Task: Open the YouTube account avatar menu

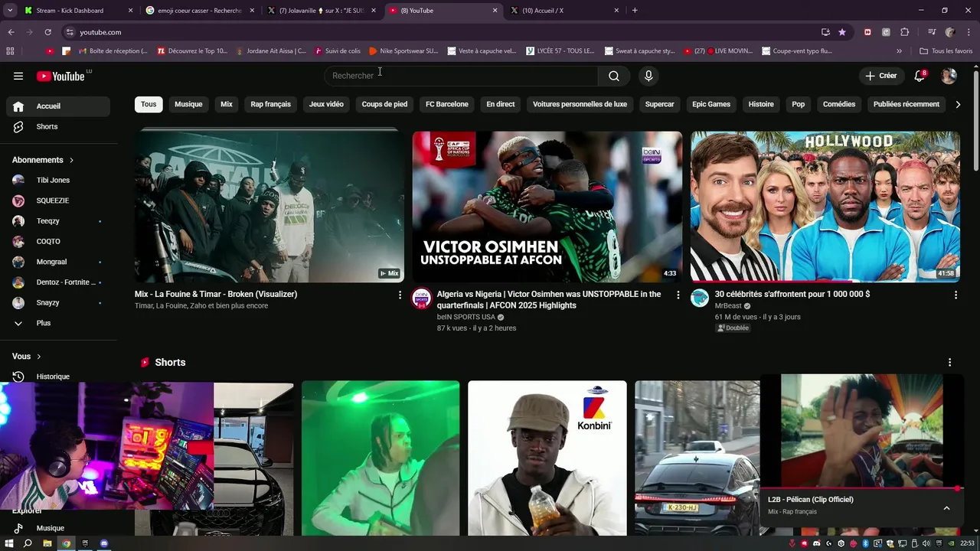Action: (x=949, y=76)
